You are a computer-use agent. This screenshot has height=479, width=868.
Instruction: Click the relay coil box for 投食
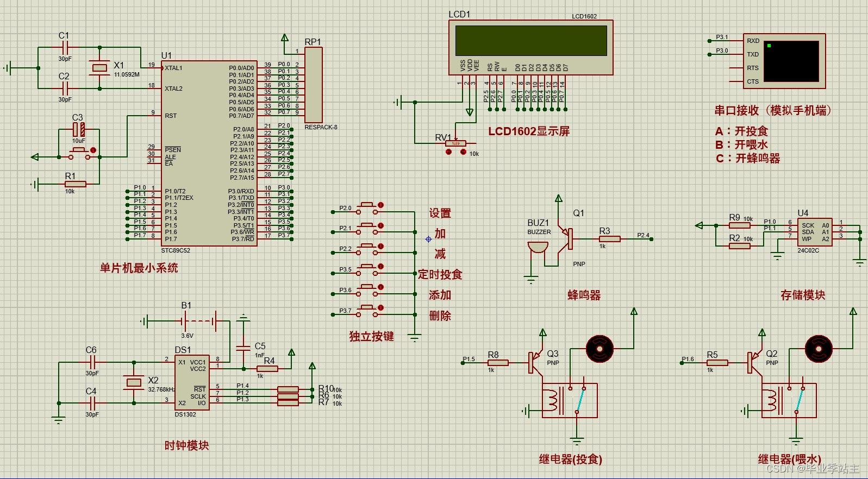tap(570, 400)
